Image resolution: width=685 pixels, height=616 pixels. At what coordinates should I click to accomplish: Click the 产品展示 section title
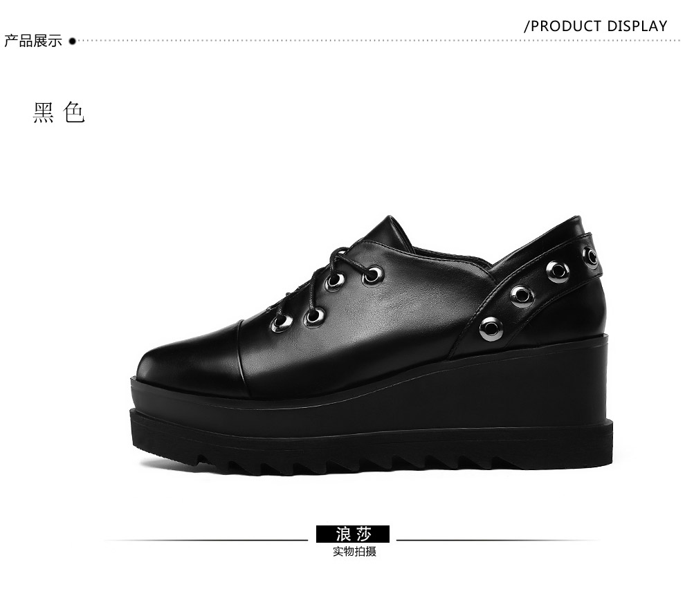point(33,41)
